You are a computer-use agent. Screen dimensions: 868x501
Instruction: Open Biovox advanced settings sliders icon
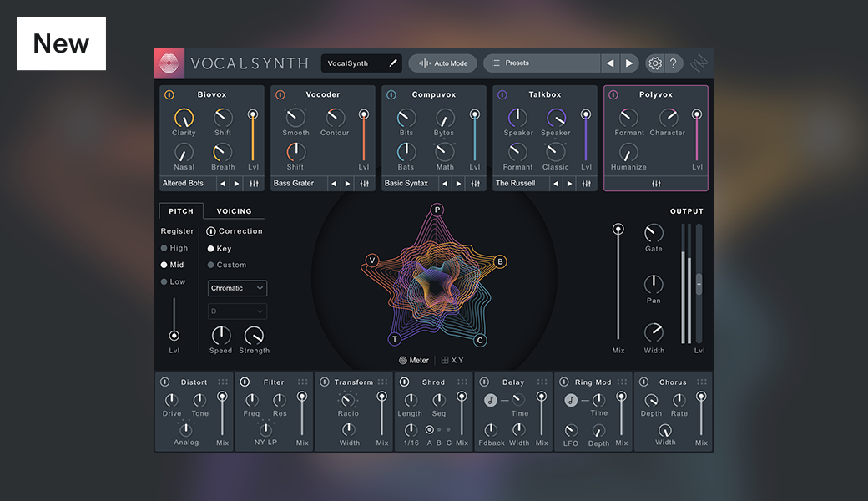(254, 183)
